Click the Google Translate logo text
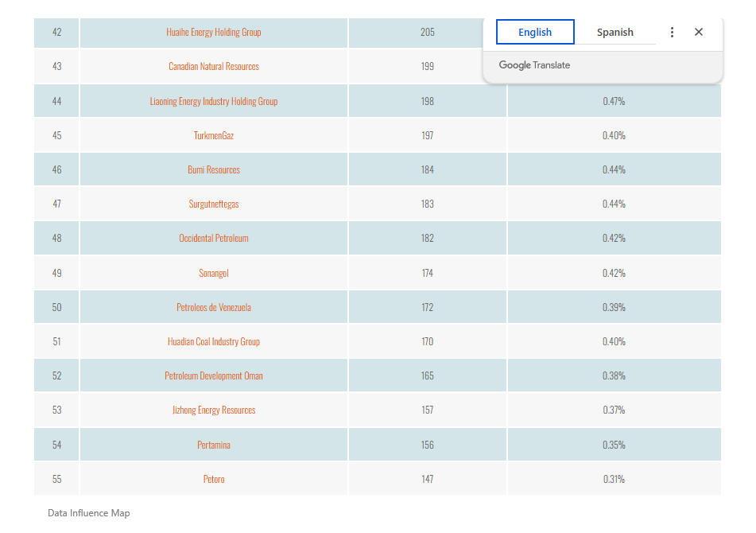The width and height of the screenshot is (756, 533). point(534,65)
